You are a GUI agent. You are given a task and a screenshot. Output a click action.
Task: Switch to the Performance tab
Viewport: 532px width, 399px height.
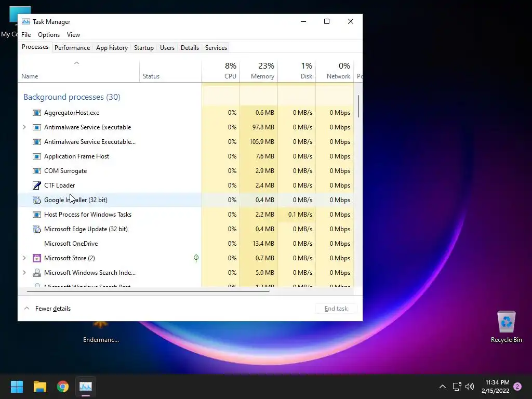pos(72,48)
